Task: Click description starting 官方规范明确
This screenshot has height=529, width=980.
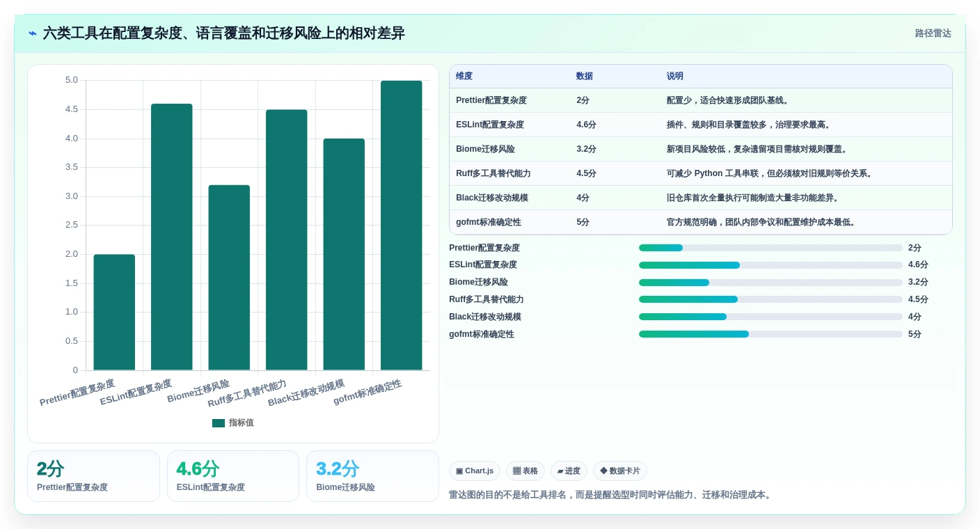Action: click(x=763, y=222)
